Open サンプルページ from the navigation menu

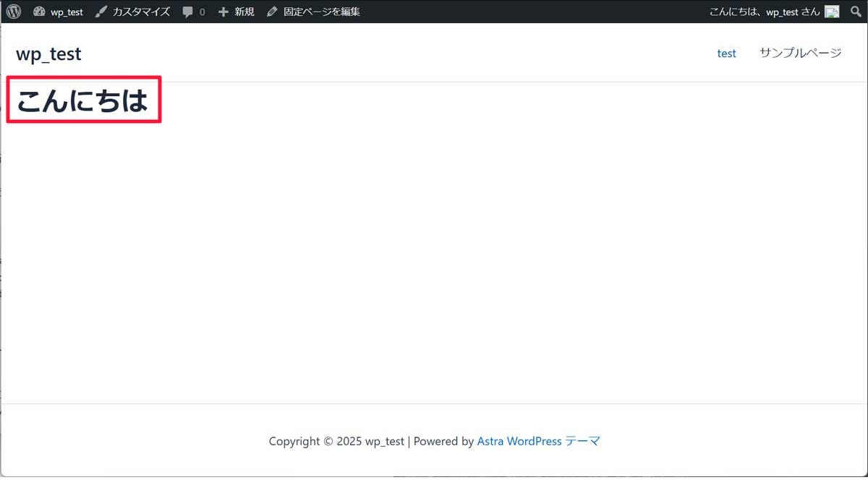(x=799, y=53)
